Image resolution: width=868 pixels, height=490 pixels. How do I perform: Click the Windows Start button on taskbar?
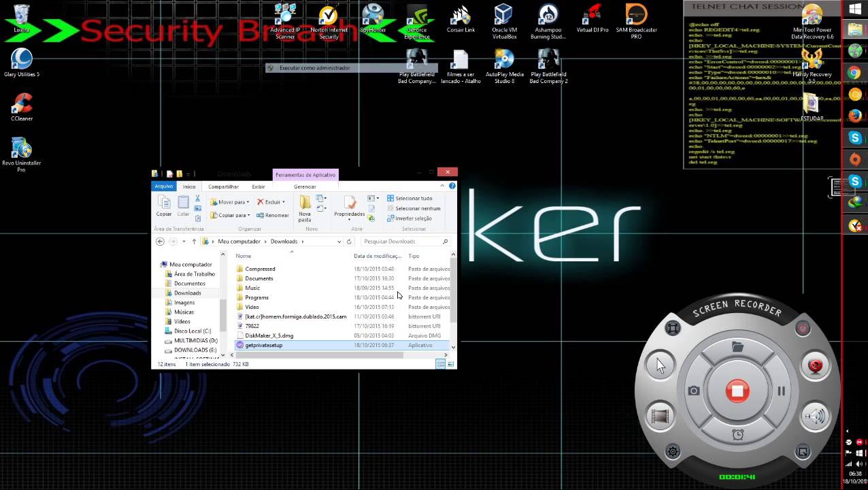[855, 10]
